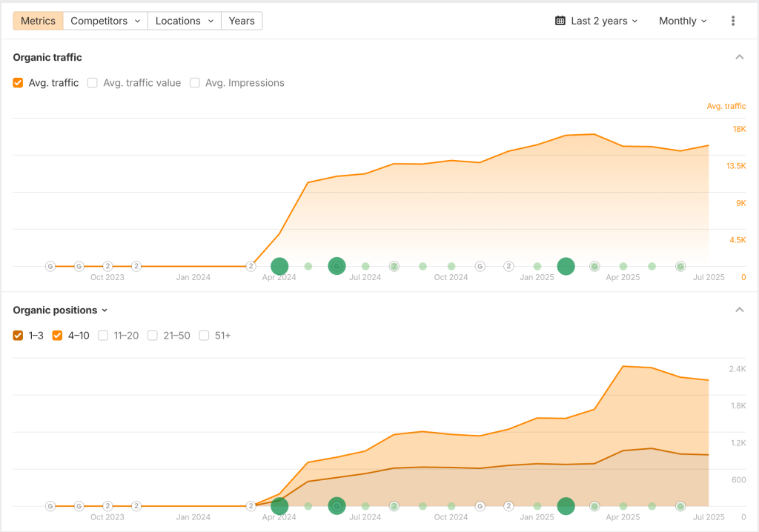Image resolution: width=759 pixels, height=532 pixels.
Task: Click the calendar icon beside Last 2 years
Action: 560,21
